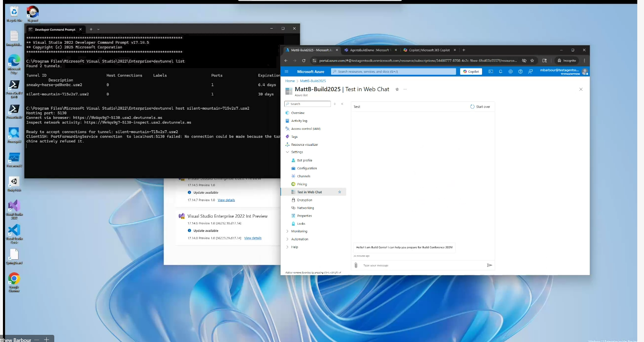Open Unity Hub desktop icon
The width and height of the screenshot is (644, 342).
(14, 184)
